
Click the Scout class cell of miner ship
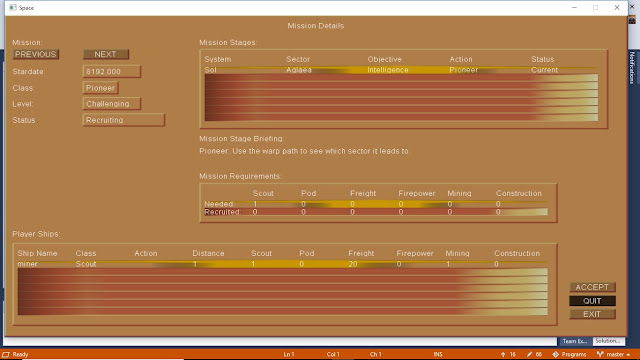(86, 264)
